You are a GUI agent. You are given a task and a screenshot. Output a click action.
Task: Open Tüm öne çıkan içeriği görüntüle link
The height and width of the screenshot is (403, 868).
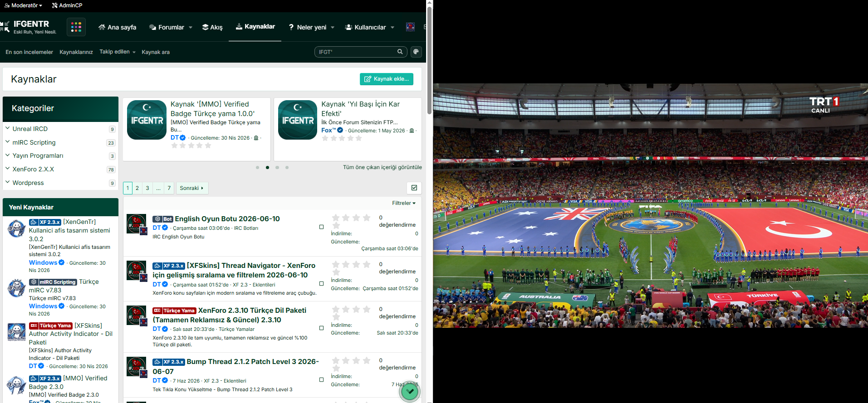[x=383, y=167]
